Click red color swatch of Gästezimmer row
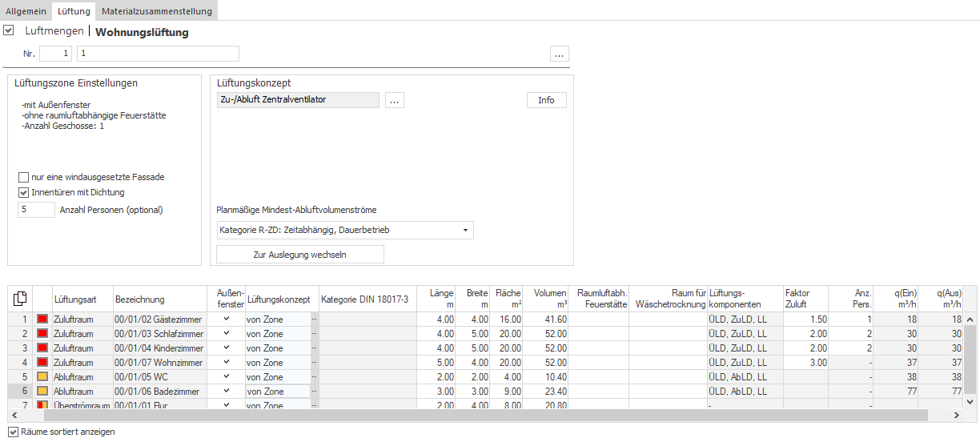The height and width of the screenshot is (442, 980). click(42, 319)
